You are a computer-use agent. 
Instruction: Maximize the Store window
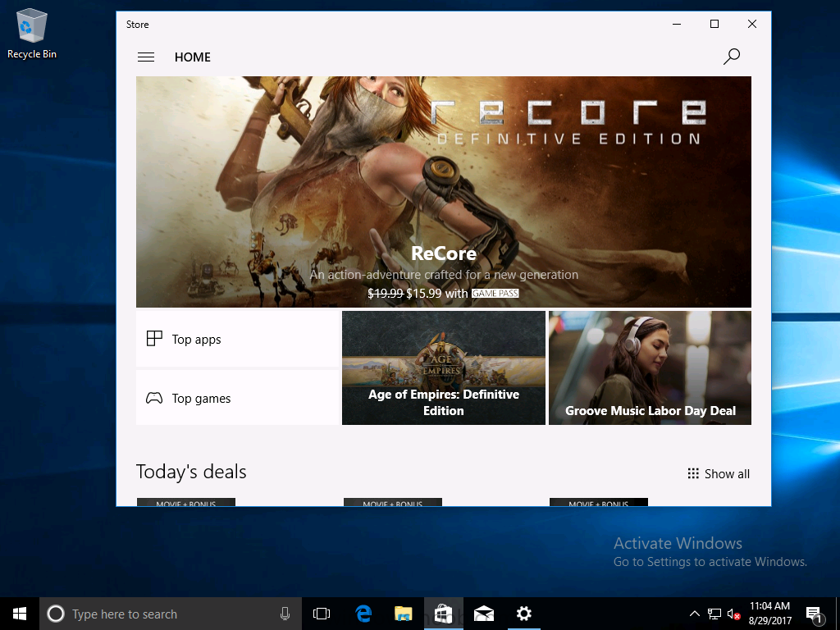[x=714, y=24]
